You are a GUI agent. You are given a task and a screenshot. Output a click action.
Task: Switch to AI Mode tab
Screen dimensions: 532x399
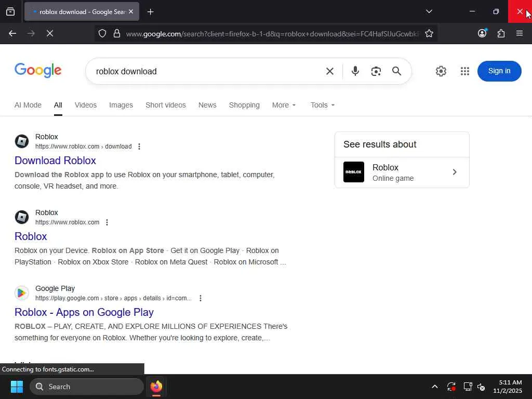coord(28,105)
